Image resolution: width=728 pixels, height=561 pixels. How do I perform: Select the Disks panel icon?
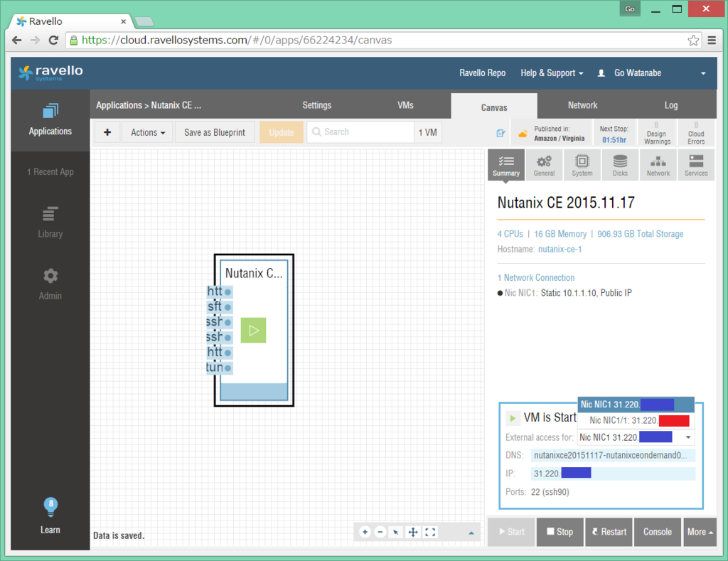click(x=620, y=164)
